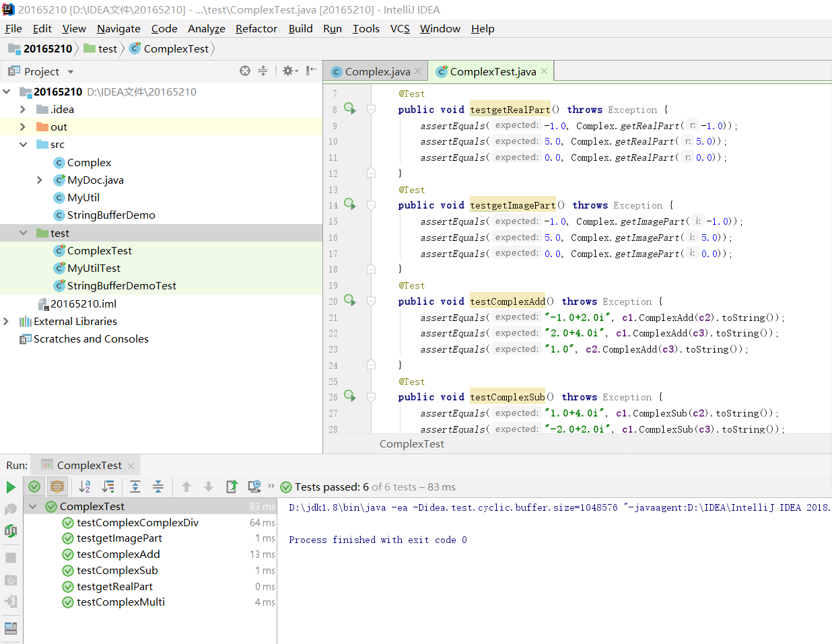Hide the Project tool window
This screenshot has width=832, height=644.
point(311,71)
